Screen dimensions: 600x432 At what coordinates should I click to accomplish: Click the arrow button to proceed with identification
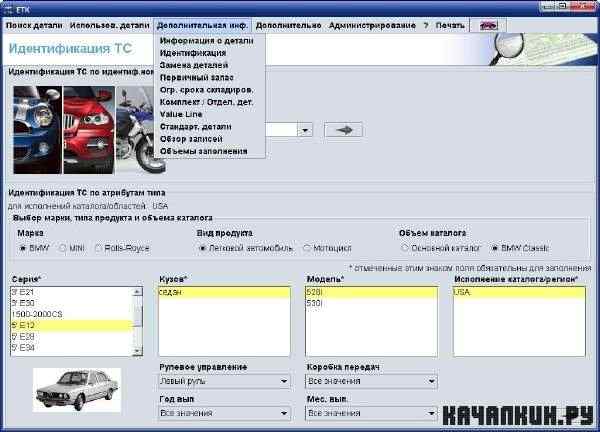[344, 130]
